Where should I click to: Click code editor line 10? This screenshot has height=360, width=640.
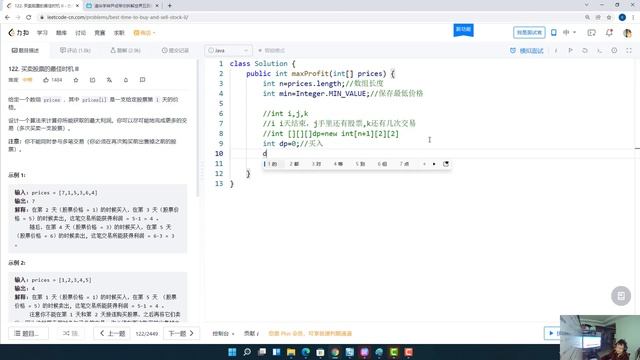pos(431,153)
